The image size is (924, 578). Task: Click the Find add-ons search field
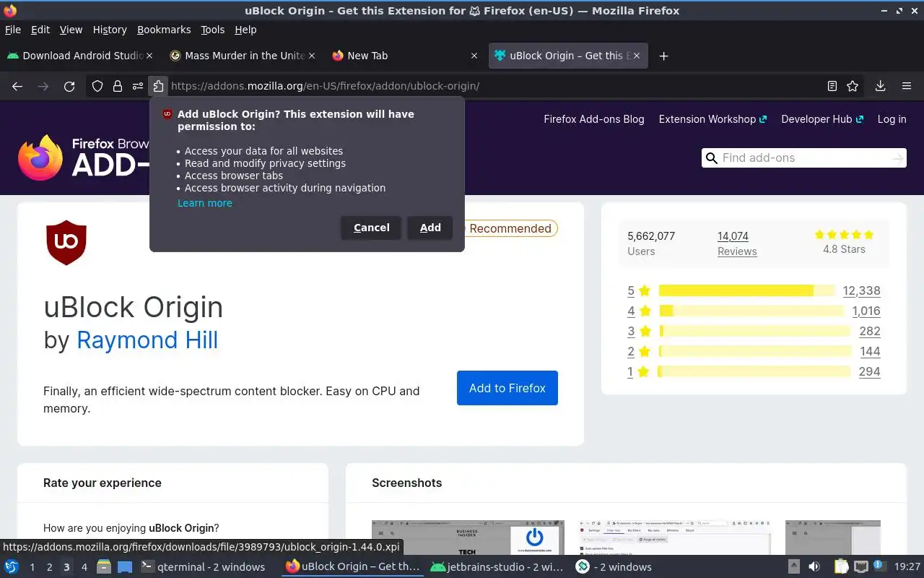[x=803, y=158]
